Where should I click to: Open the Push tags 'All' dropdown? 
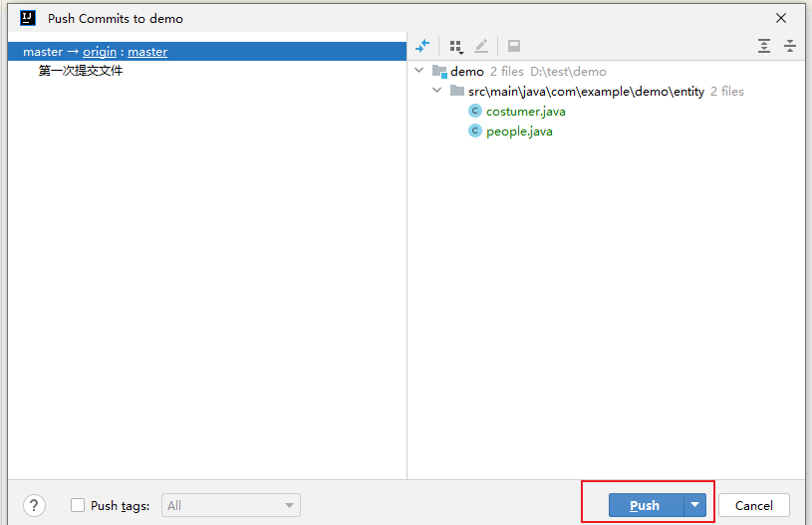[231, 506]
